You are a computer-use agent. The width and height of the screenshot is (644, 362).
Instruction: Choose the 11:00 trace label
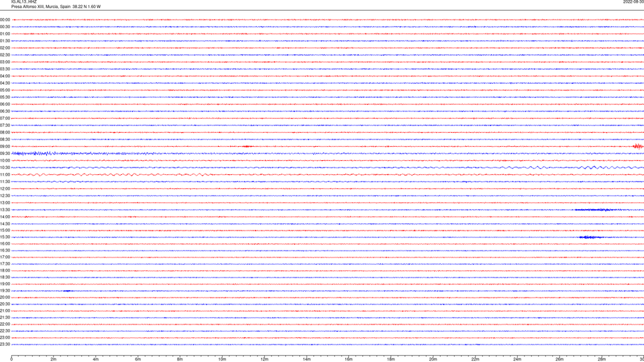5,175
